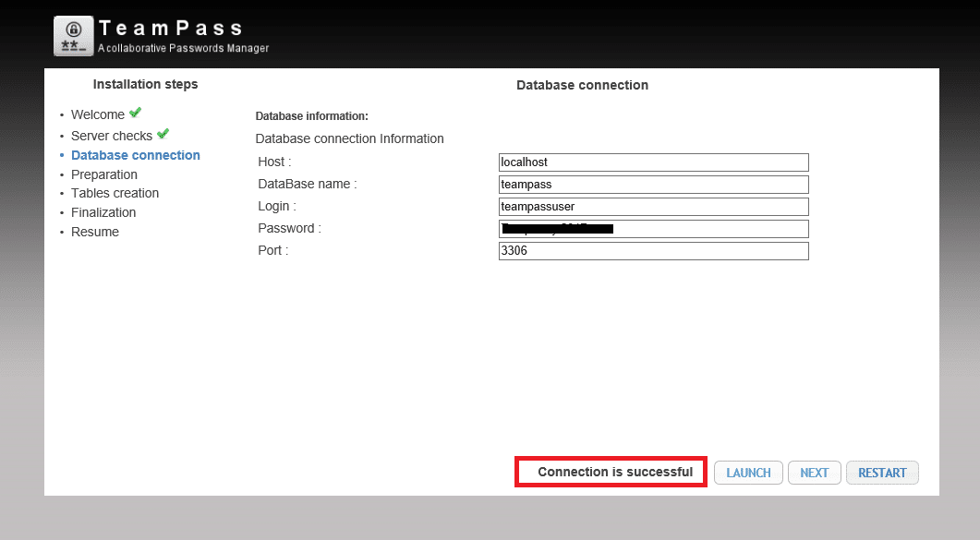Click the 'Host :' label
Viewport: 980px width, 540px height.
[274, 162]
